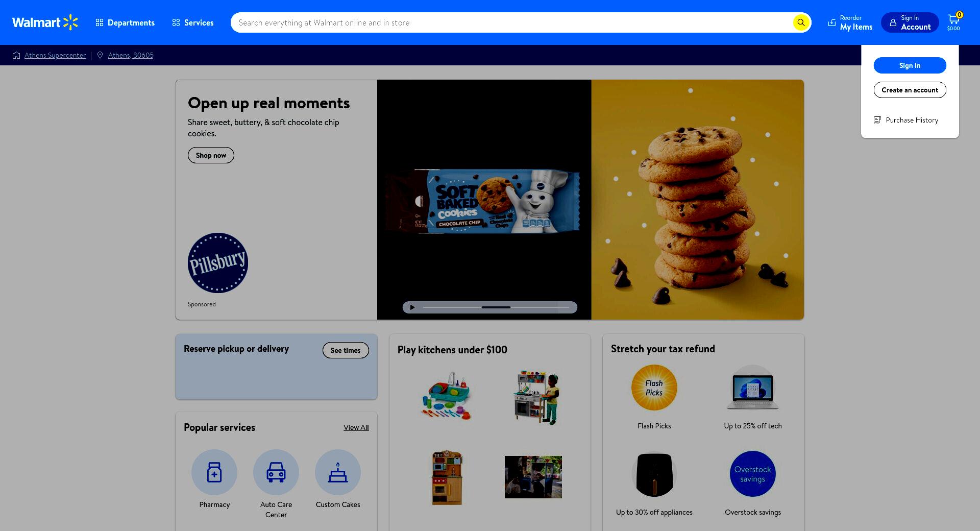Open the Overstock savings circle
Viewport: 980px width, 531px height.
[753, 474]
